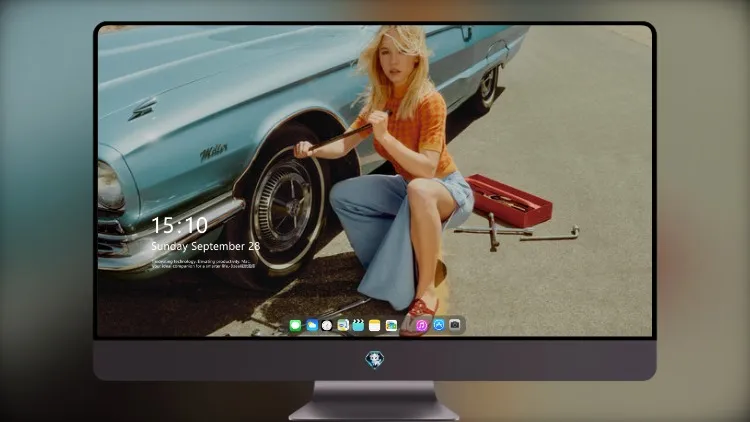Click the small tagline text under the date
The width and height of the screenshot is (750, 422).
[203, 264]
